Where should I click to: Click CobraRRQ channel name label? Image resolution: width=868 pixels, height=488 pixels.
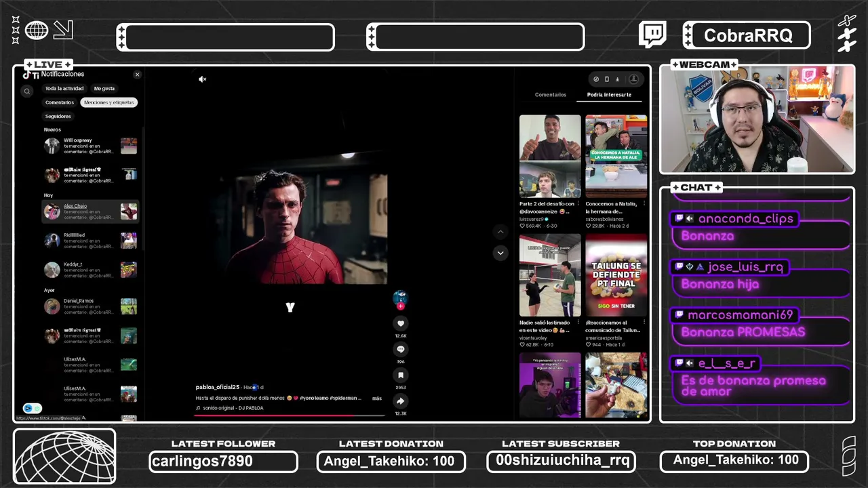(748, 35)
